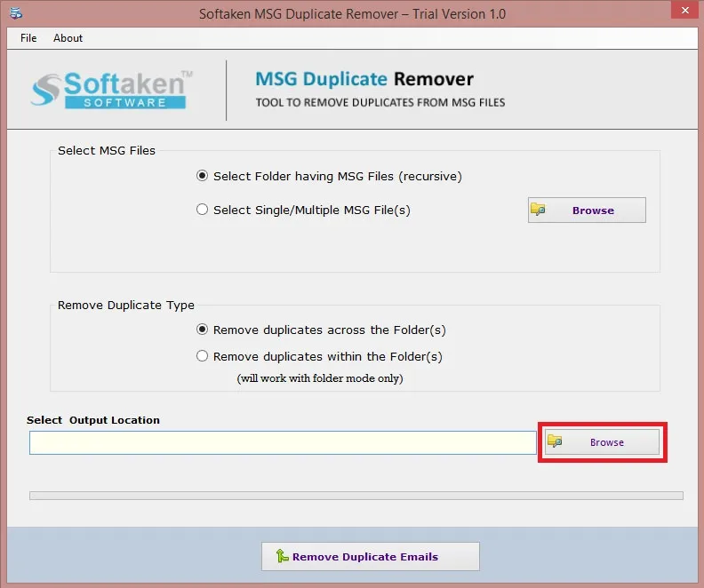Click the MSG Duplicate Remover heading
The width and height of the screenshot is (704, 588).
(x=364, y=79)
